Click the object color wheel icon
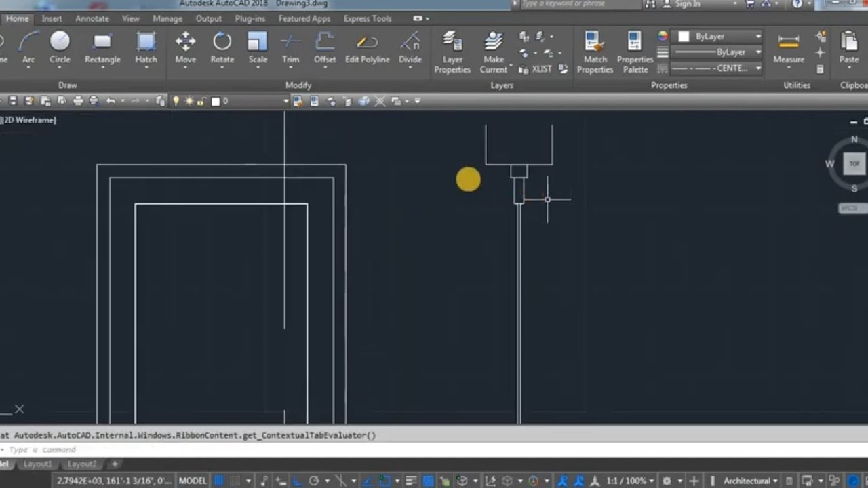The width and height of the screenshot is (868, 488). pos(663,36)
